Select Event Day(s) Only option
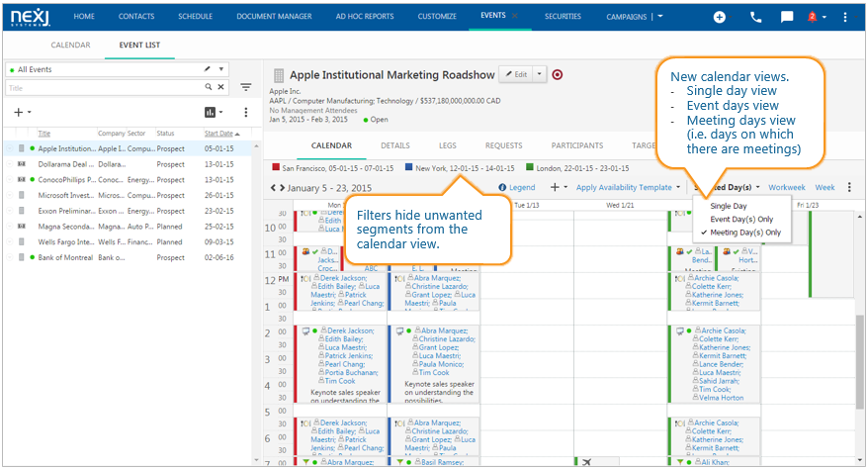 (741, 220)
